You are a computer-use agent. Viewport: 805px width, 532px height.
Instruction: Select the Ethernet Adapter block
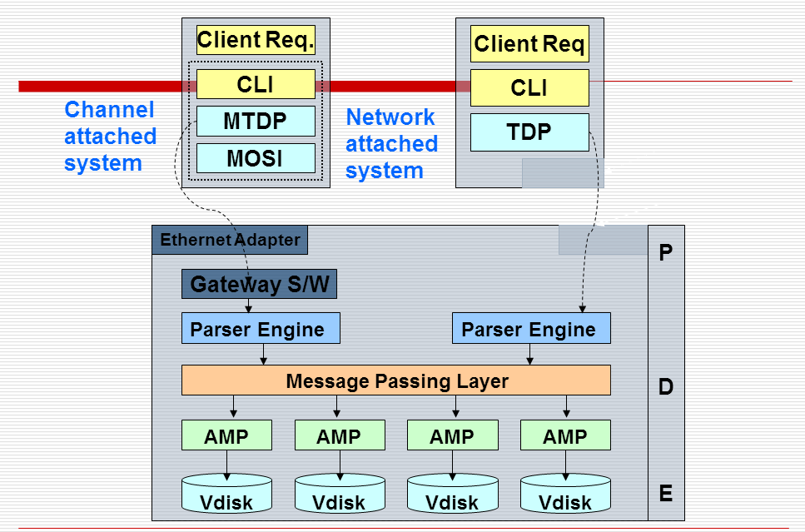[x=229, y=240]
